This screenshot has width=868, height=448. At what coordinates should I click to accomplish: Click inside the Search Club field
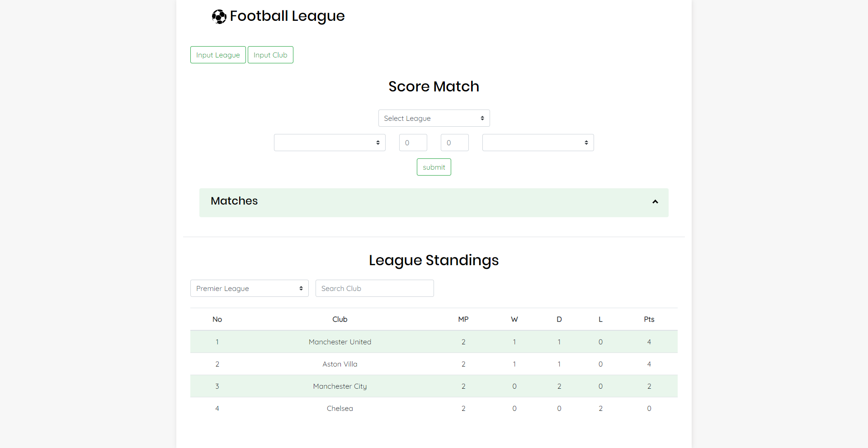tap(374, 288)
